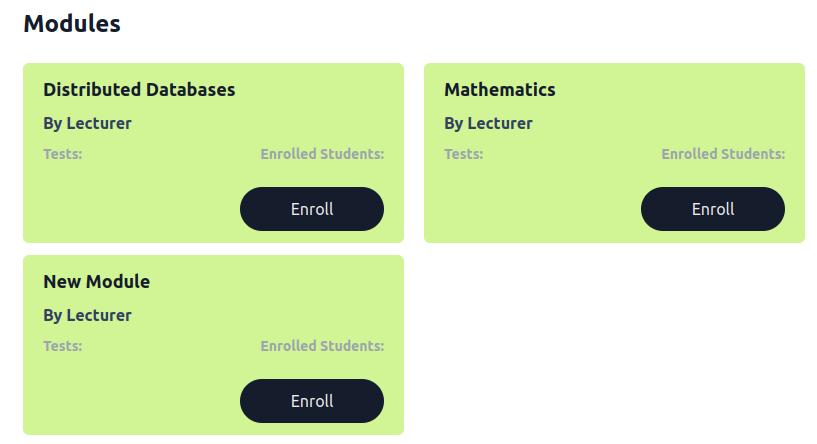Click Enrolled Students in Mathematics card
Viewport: 817px width, 444px height.
723,155
